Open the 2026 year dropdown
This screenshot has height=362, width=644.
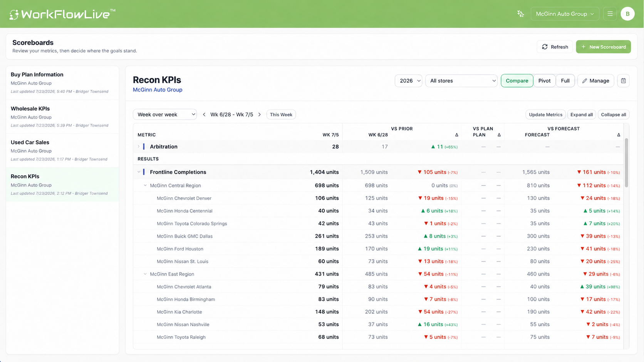pos(408,81)
